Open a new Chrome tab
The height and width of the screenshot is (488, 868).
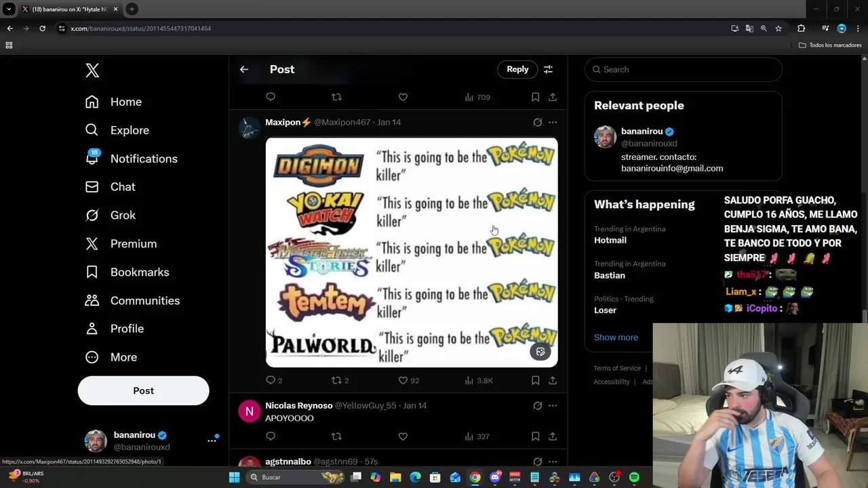[132, 9]
